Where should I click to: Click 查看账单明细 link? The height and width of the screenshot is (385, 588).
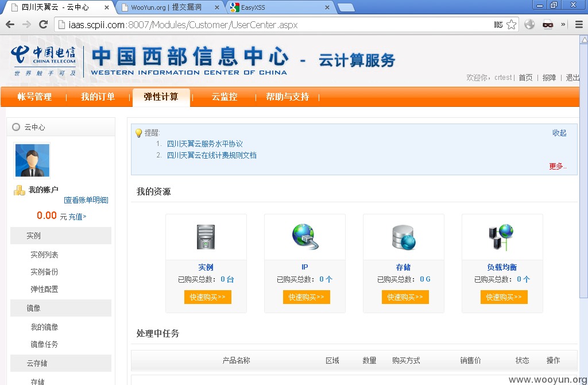pyautogui.click(x=86, y=200)
